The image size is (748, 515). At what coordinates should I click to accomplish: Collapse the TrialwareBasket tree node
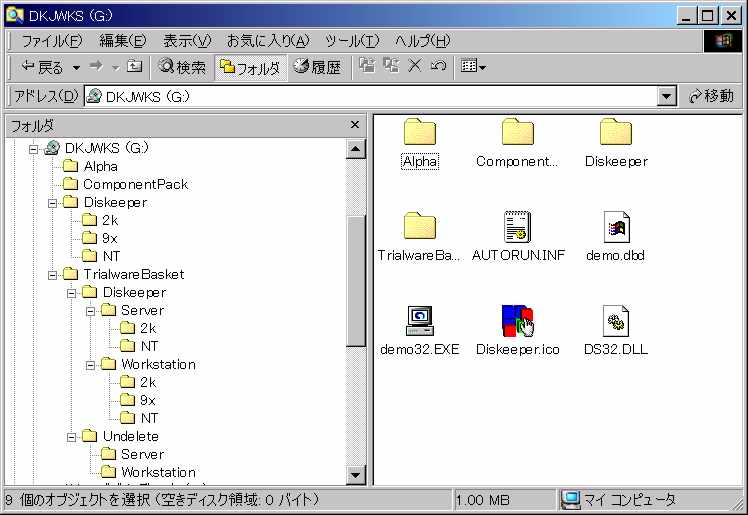click(52, 275)
